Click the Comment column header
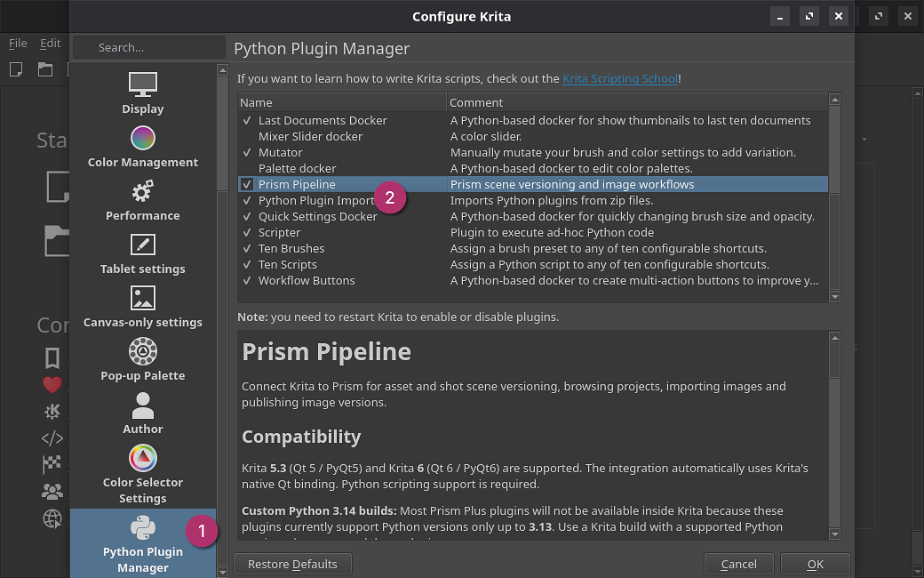Viewport: 924px width, 578px height. pos(637,102)
